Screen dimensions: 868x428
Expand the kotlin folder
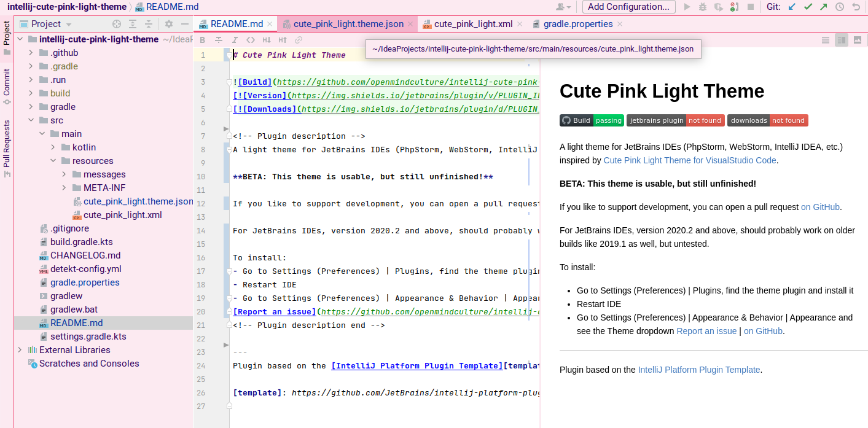coord(53,147)
